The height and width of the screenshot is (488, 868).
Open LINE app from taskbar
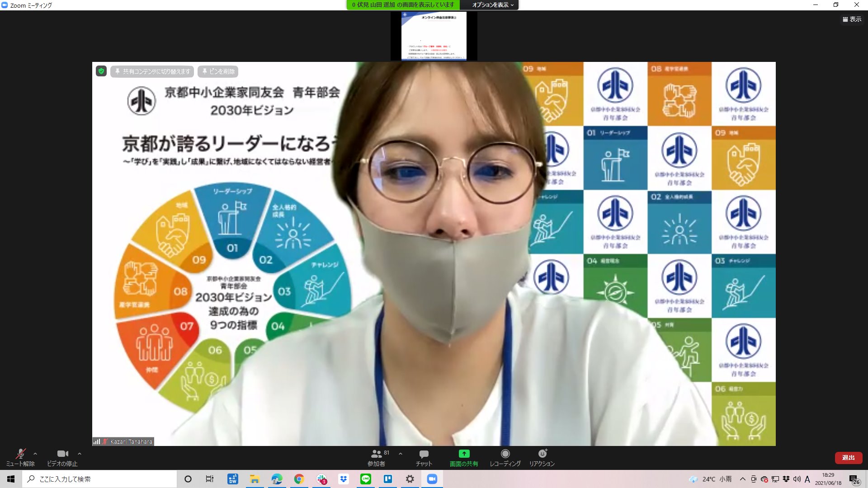(x=366, y=479)
